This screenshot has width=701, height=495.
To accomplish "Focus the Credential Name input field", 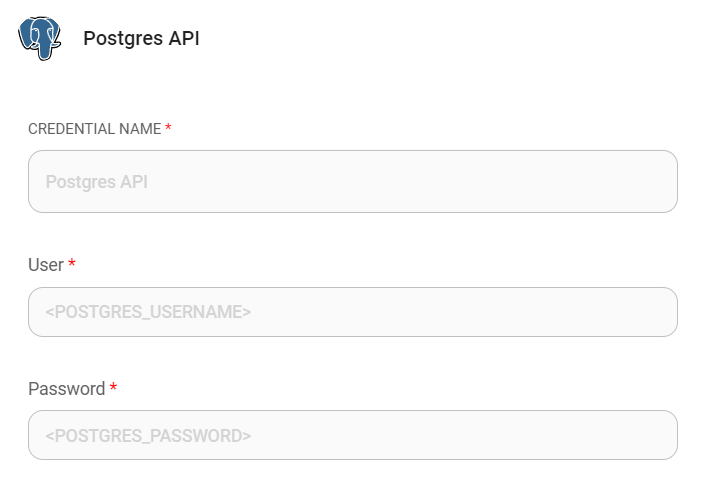I will [352, 182].
